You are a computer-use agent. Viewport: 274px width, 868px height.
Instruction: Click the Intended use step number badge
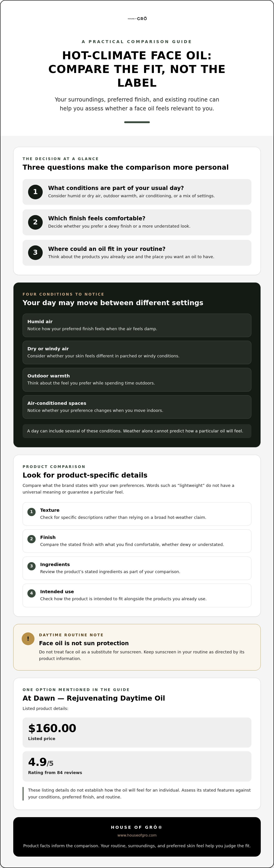click(x=31, y=593)
